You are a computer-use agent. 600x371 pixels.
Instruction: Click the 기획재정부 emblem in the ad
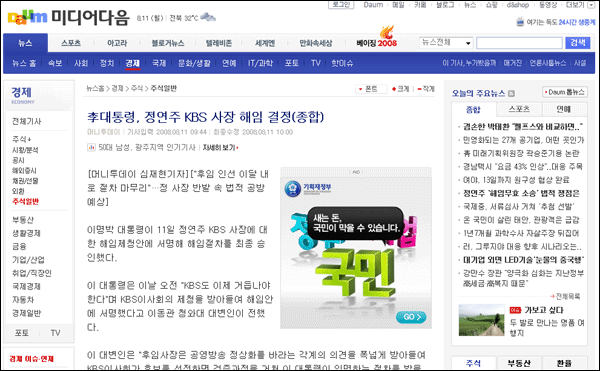click(293, 189)
